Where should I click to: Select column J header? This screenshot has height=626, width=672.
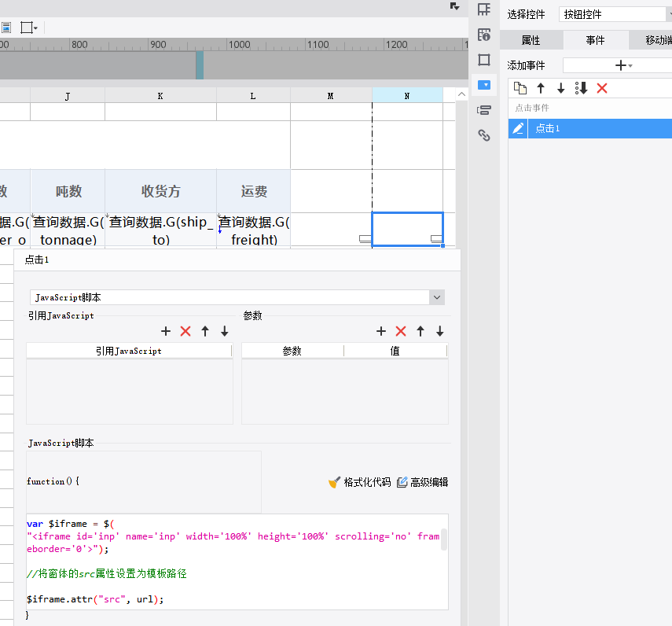point(68,96)
